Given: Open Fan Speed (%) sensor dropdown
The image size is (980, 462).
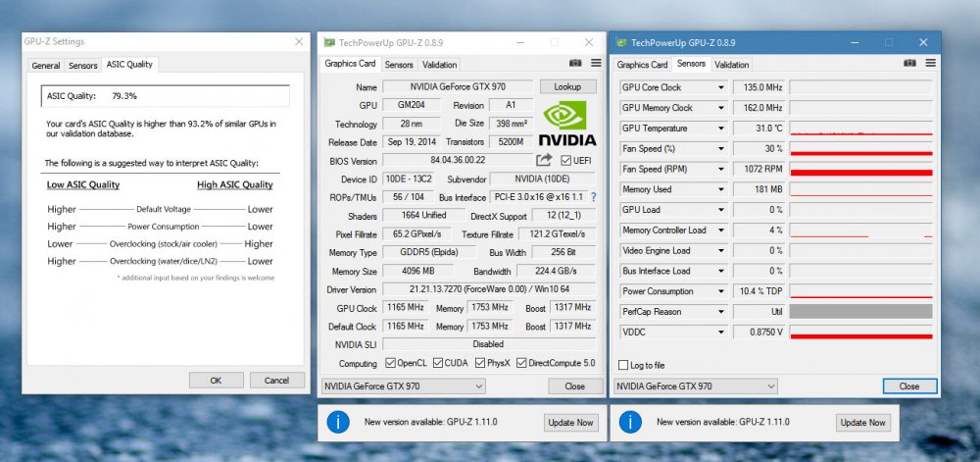Looking at the screenshot, I should (x=721, y=149).
